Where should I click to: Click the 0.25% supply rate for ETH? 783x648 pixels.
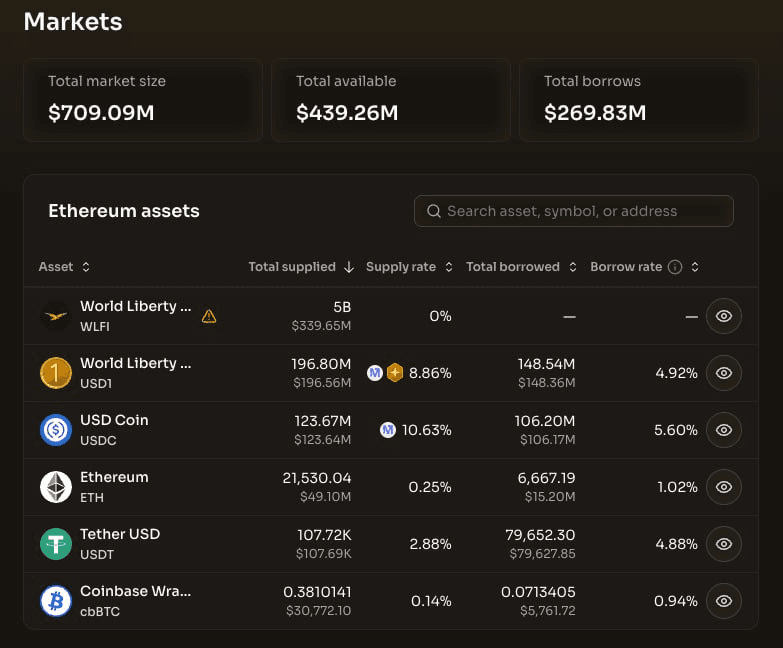430,487
